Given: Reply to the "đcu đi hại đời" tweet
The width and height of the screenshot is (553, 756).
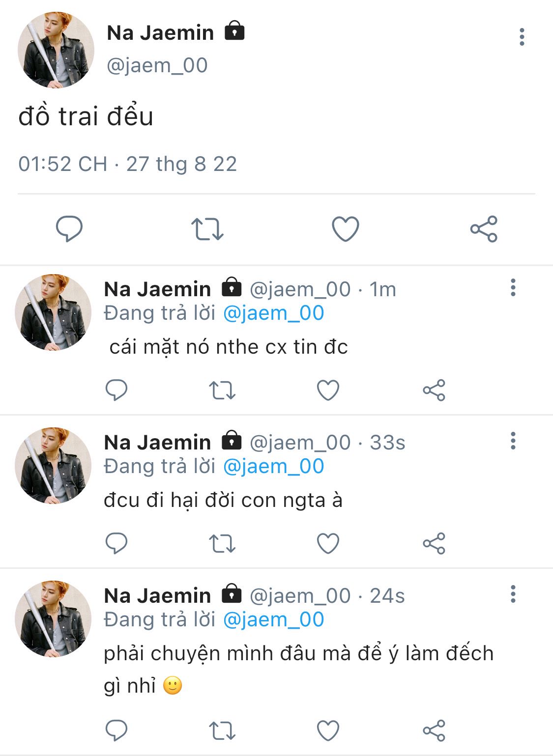Looking at the screenshot, I should click(x=116, y=544).
